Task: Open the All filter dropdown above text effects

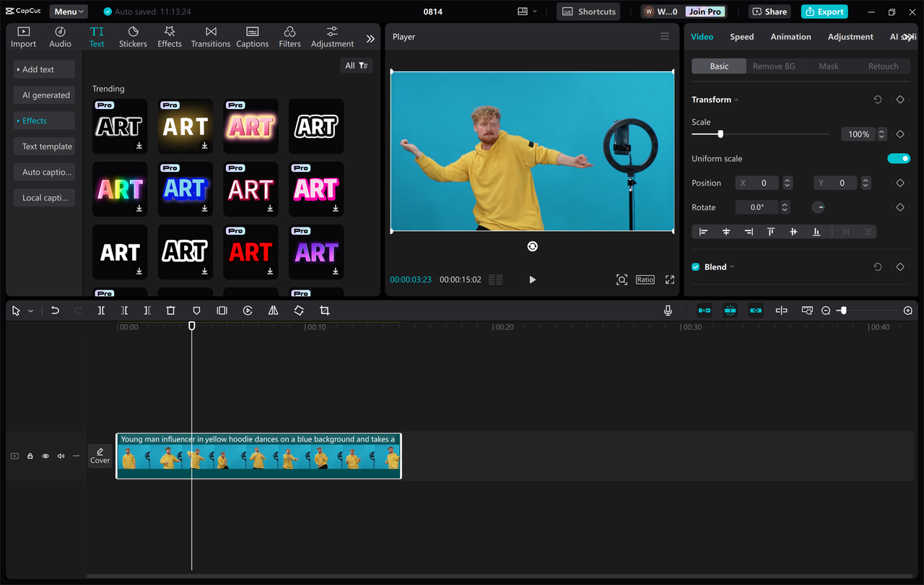Action: pyautogui.click(x=356, y=65)
